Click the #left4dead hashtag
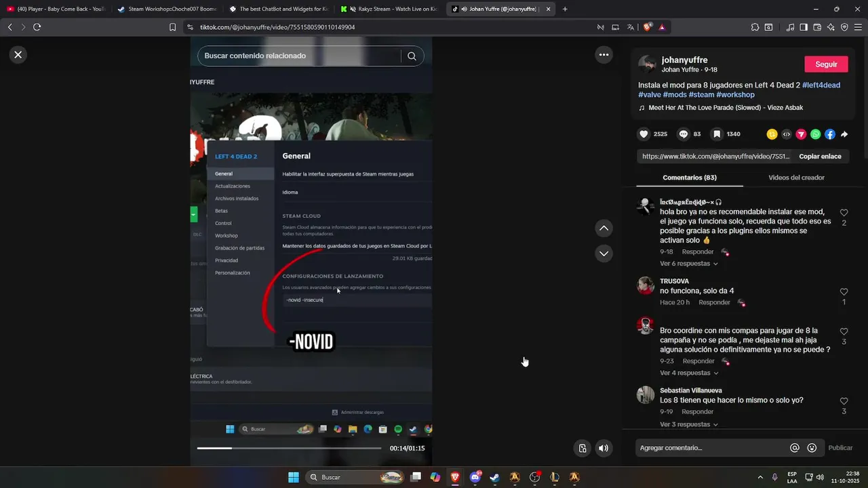Viewport: 868px width, 488px height. click(x=821, y=85)
